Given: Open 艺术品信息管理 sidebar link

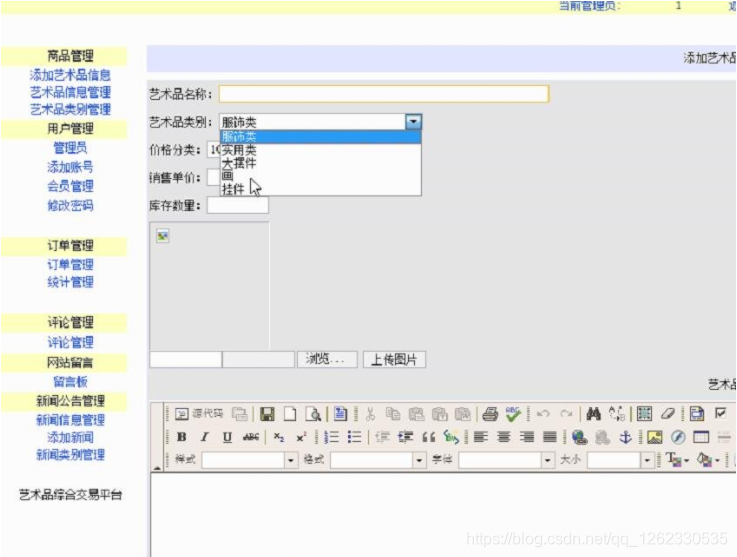Looking at the screenshot, I should pos(70,92).
